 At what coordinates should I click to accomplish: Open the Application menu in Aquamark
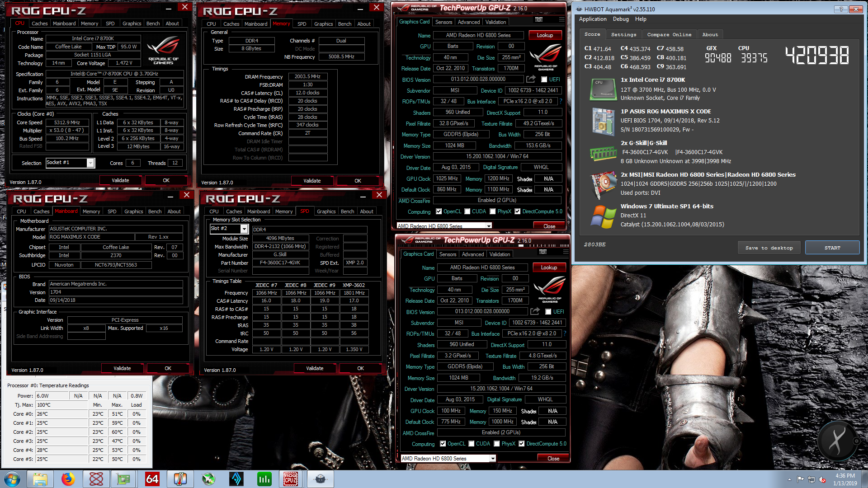click(x=593, y=19)
